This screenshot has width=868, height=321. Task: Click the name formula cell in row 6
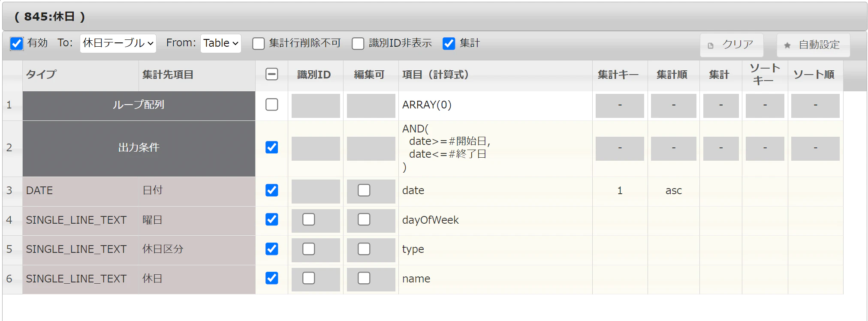coord(495,279)
